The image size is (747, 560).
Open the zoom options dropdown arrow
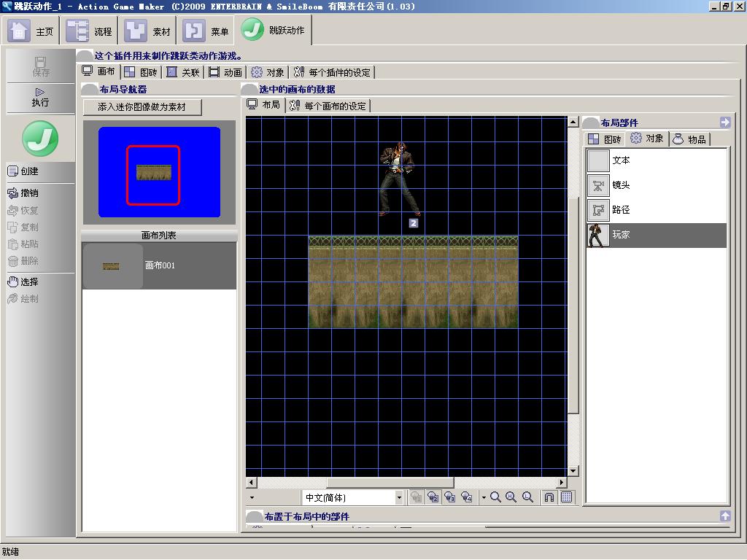[x=483, y=497]
